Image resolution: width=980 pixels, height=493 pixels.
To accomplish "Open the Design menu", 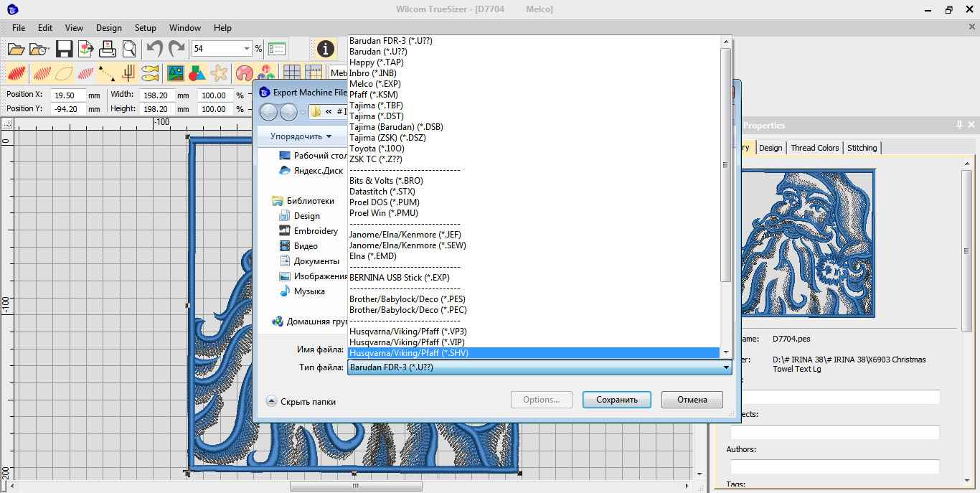I will (x=108, y=28).
